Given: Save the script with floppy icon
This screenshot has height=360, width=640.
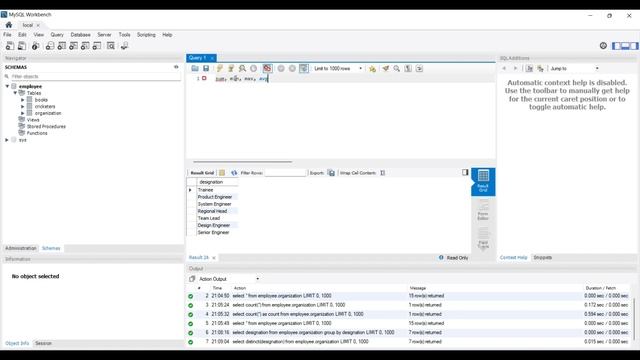Looking at the screenshot, I should coord(206,69).
